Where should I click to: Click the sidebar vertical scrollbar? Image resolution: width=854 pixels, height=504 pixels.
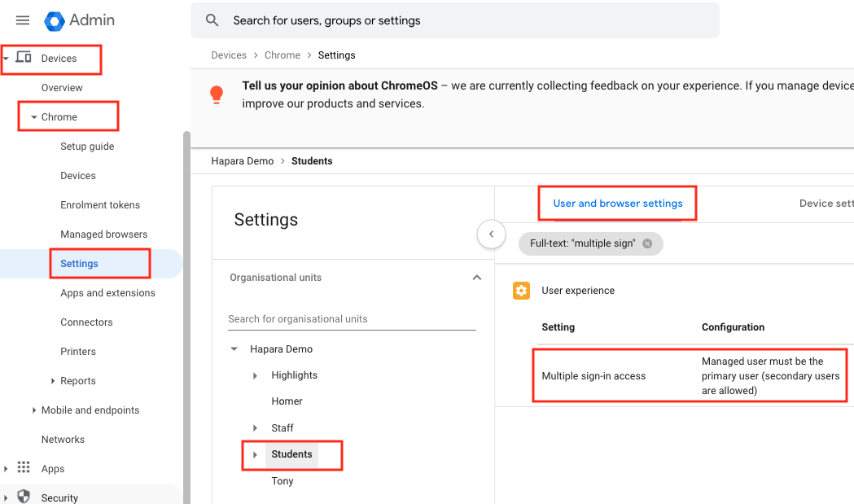click(186, 316)
